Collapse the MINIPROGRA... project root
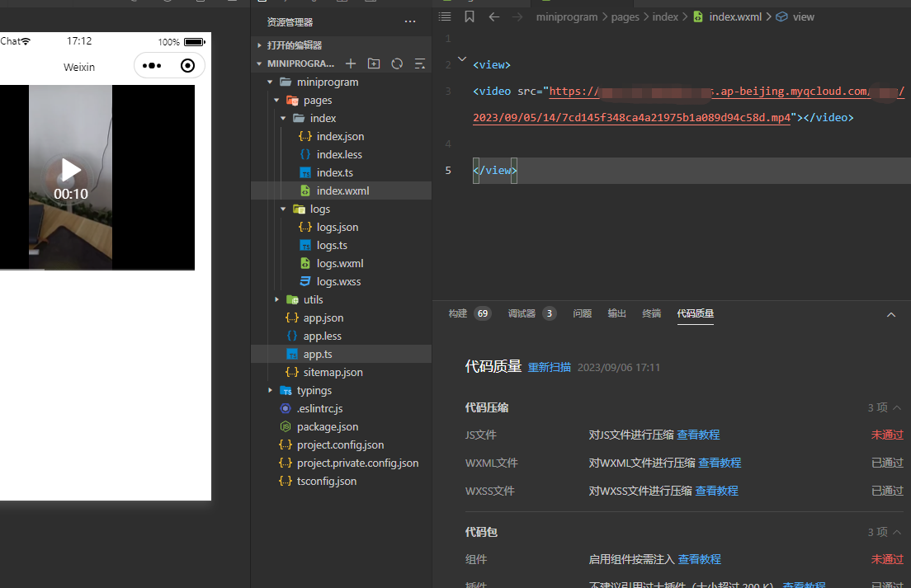911x588 pixels. (x=259, y=64)
